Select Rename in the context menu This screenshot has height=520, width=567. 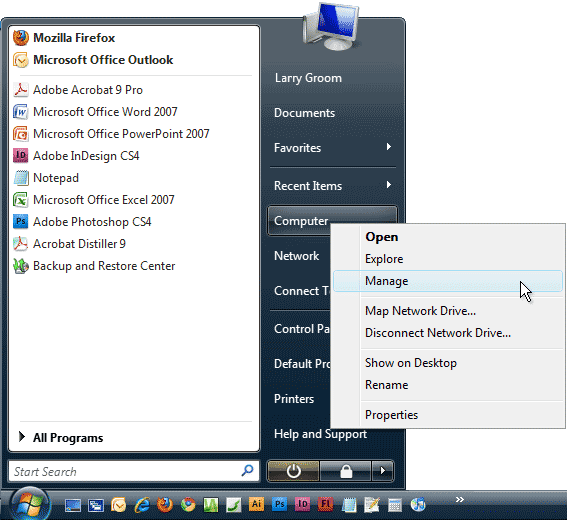coord(448,385)
